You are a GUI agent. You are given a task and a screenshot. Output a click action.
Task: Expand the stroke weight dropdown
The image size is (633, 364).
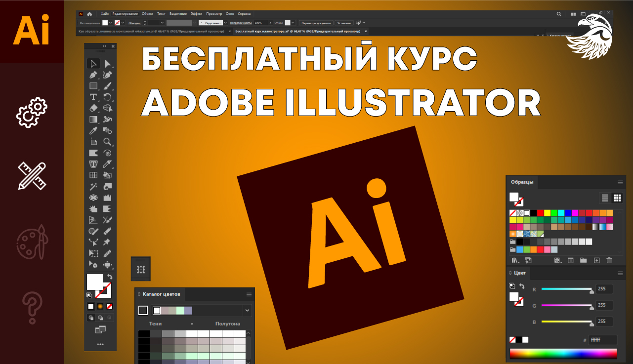[162, 23]
